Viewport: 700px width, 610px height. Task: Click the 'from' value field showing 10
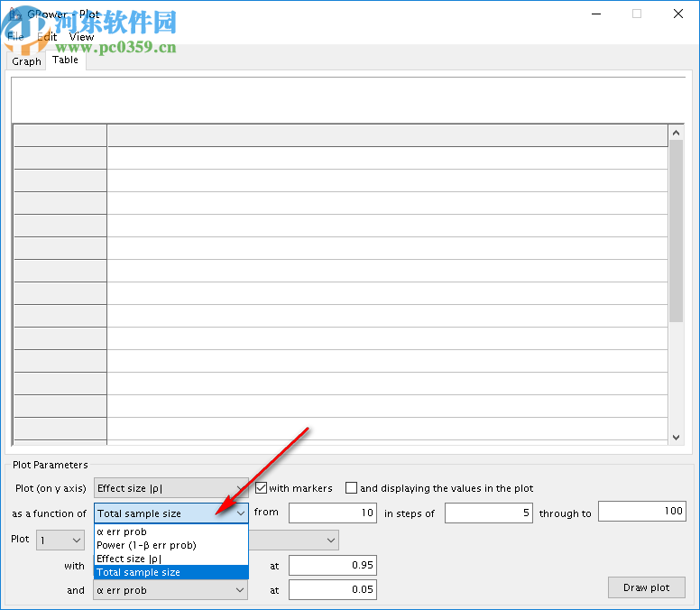coord(333,513)
